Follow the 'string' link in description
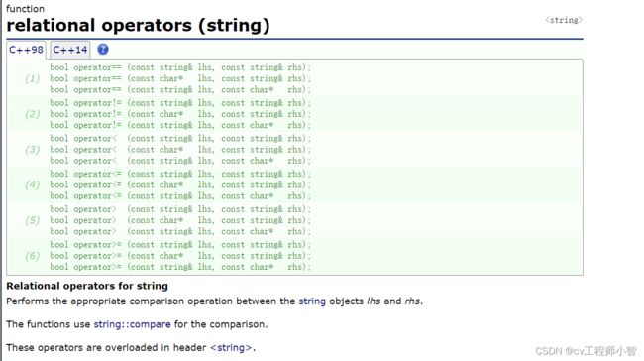Screen dimensions: 644x361 click(312, 301)
